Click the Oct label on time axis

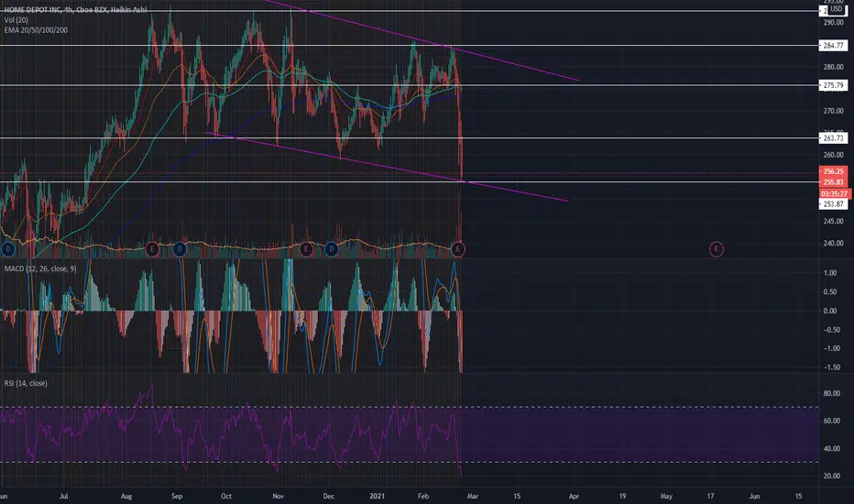[226, 497]
